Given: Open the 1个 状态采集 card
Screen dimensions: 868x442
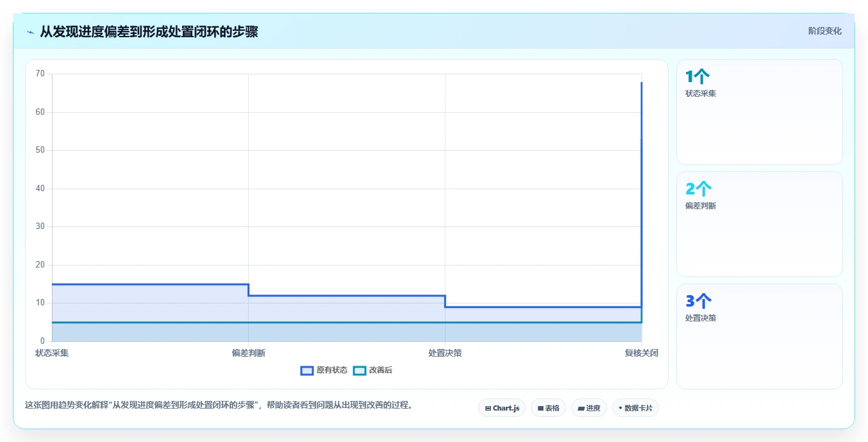Looking at the screenshot, I should (x=760, y=112).
